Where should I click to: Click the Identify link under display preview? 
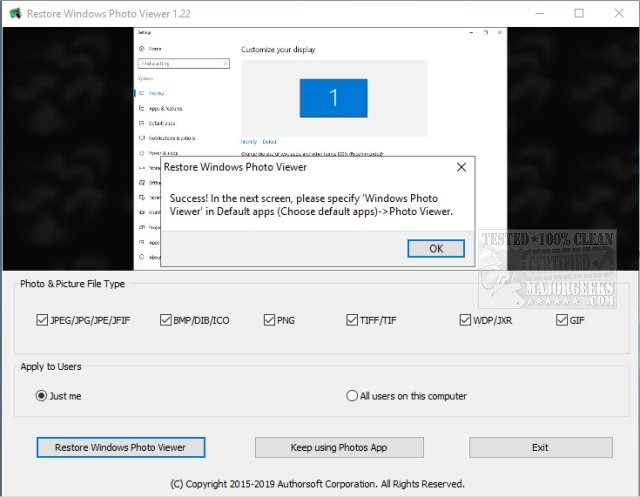(249, 142)
